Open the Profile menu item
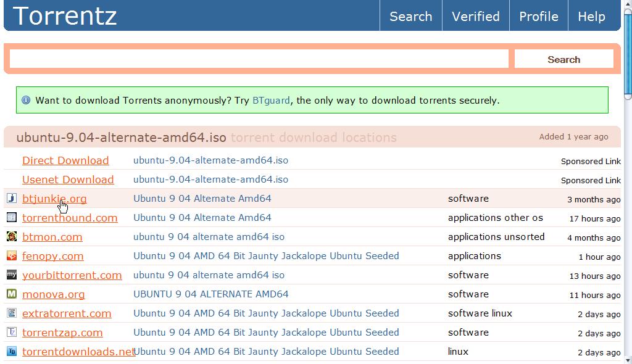This screenshot has height=364, width=632. pyautogui.click(x=538, y=17)
